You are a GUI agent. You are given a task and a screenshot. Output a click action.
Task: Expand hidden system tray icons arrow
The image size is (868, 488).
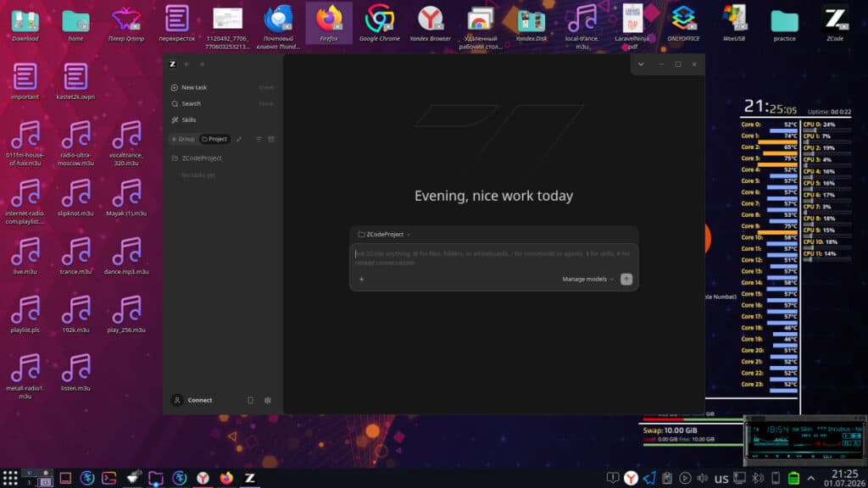click(811, 478)
